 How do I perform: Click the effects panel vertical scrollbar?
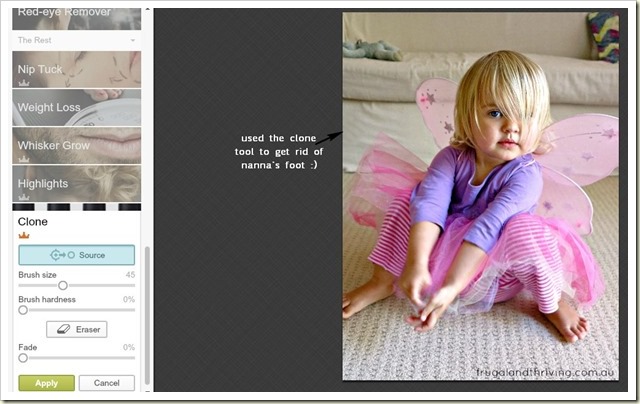pyautogui.click(x=147, y=315)
